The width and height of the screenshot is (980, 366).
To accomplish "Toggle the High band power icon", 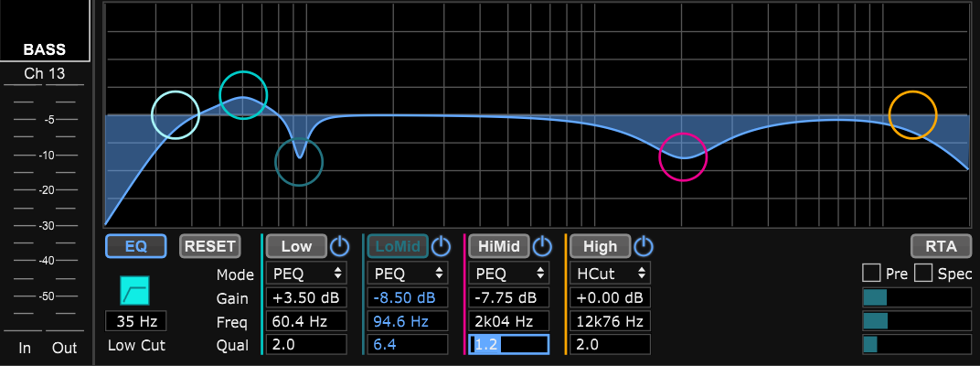I will coord(644,246).
